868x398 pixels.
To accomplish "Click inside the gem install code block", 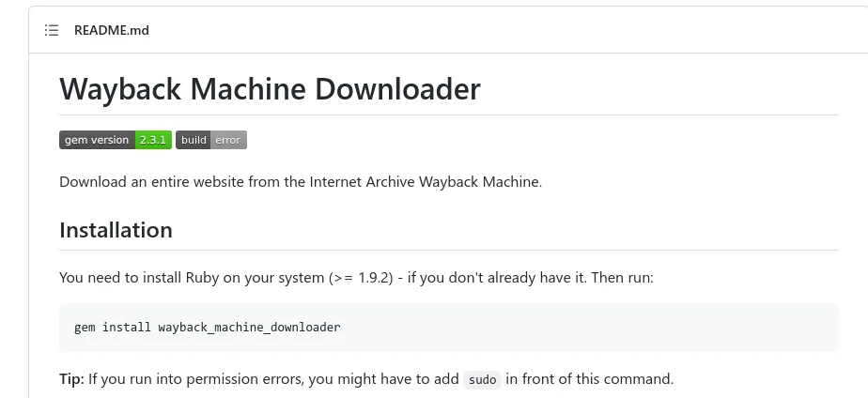I will coord(448,328).
